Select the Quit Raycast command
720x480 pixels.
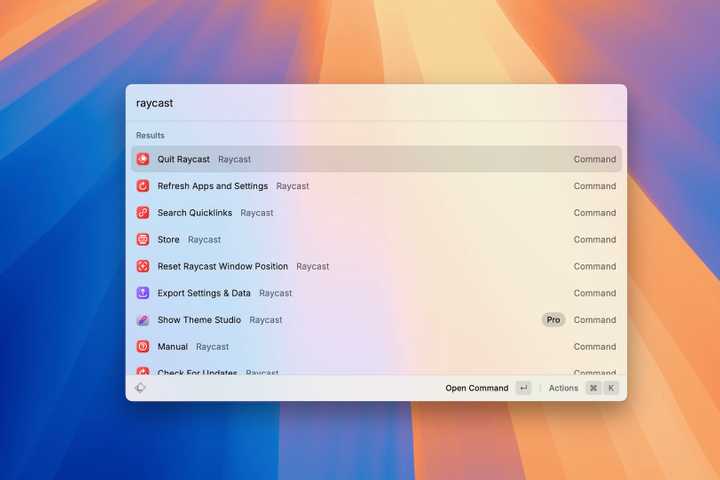coord(184,159)
